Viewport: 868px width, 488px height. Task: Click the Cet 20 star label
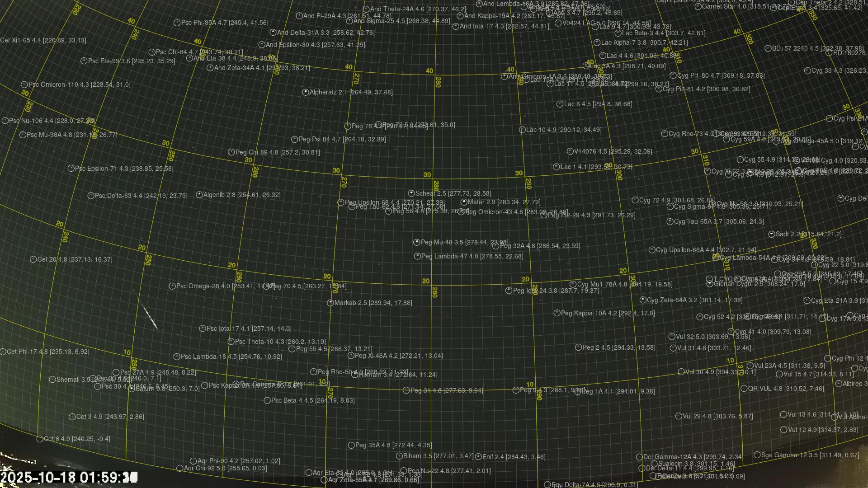(x=75, y=259)
